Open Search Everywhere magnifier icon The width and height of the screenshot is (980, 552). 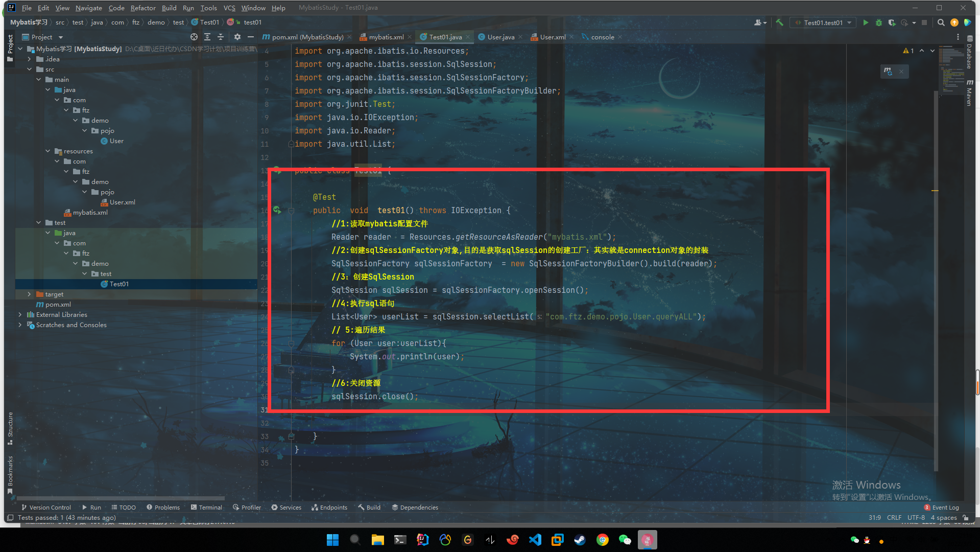(941, 22)
